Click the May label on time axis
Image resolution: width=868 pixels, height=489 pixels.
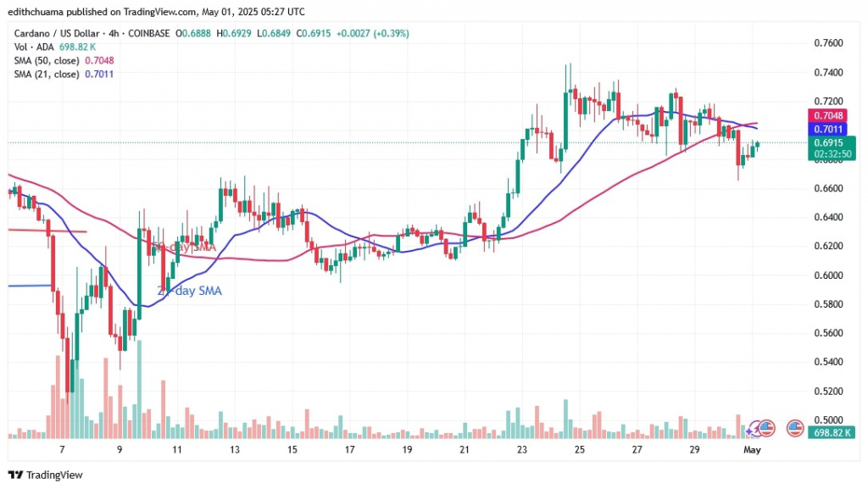(x=753, y=450)
